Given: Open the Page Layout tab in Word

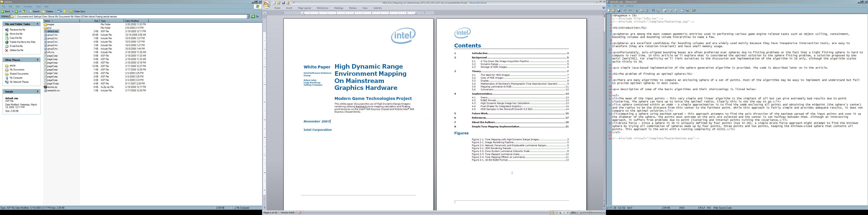Looking at the screenshot, I should 305,8.
